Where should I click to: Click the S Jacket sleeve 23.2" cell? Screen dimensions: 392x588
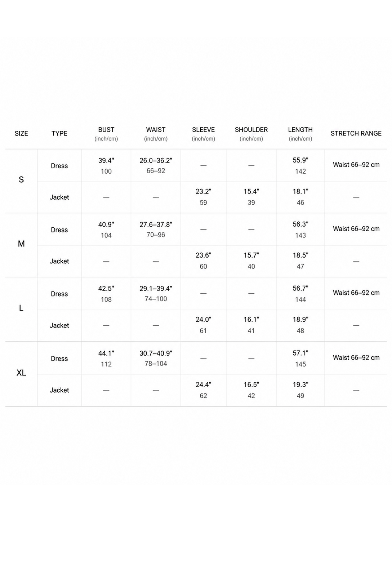pyautogui.click(x=204, y=197)
